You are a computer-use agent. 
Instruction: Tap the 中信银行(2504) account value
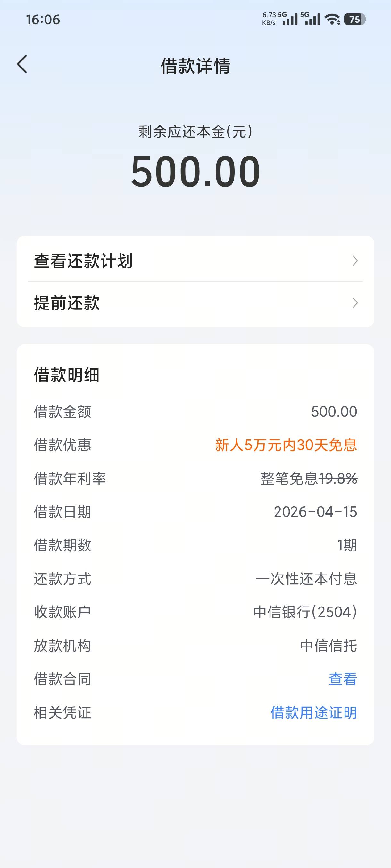pyautogui.click(x=305, y=612)
